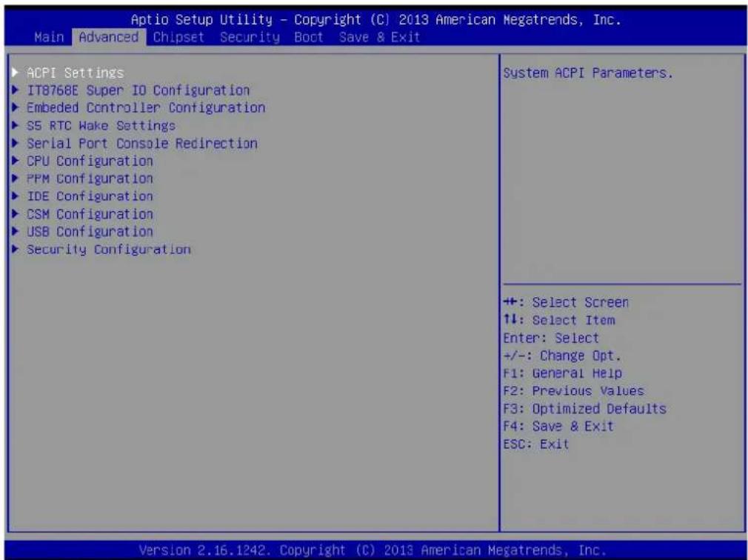Click the 'Select Item' key hint
748x560 pixels.
click(x=559, y=320)
